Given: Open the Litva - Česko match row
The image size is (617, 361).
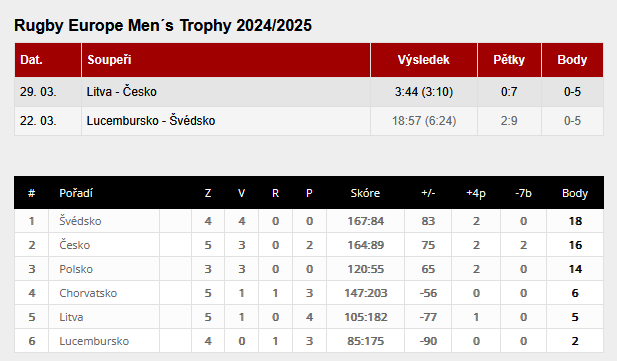Looking at the screenshot, I should (x=309, y=92).
